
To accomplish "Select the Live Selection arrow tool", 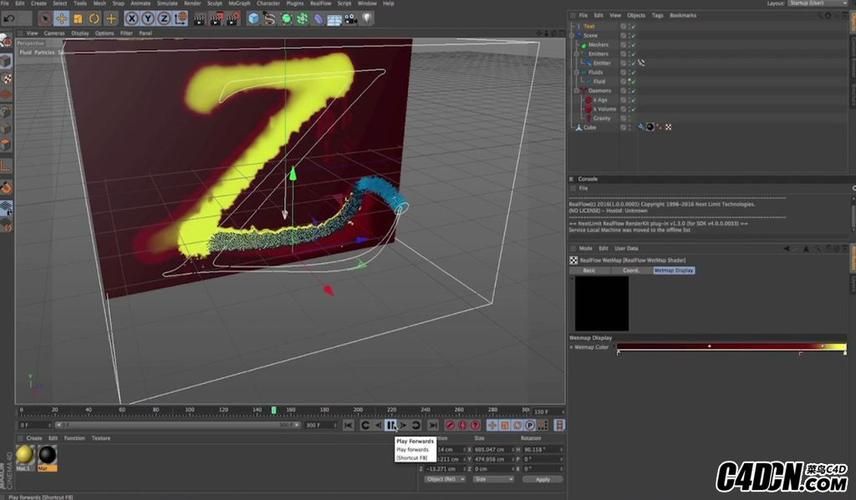I will [45, 19].
